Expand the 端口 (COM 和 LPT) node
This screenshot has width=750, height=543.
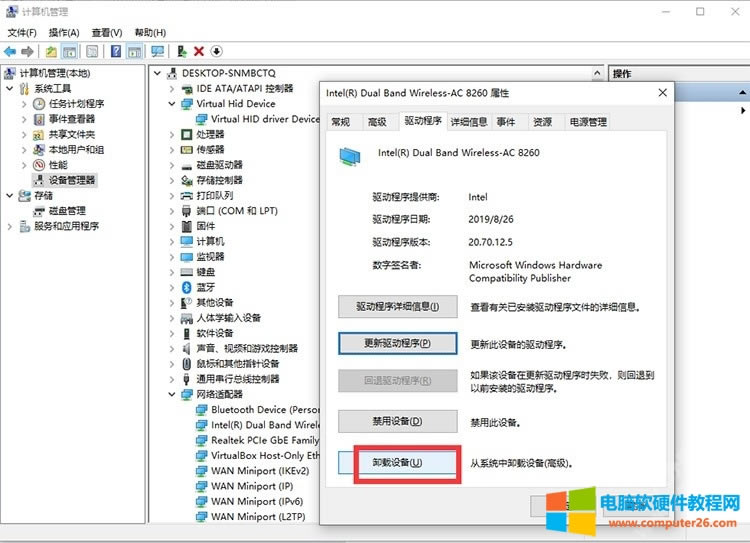click(x=172, y=211)
